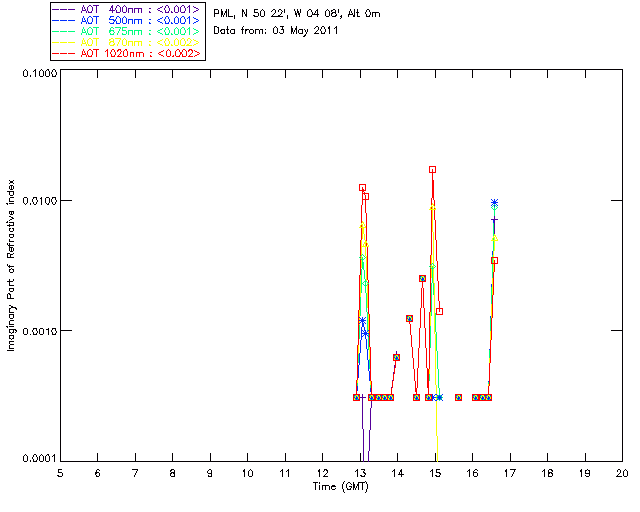This screenshot has height=512, width=640.
Task: Click the 'Time (GMT)' axis label
Action: [340, 486]
